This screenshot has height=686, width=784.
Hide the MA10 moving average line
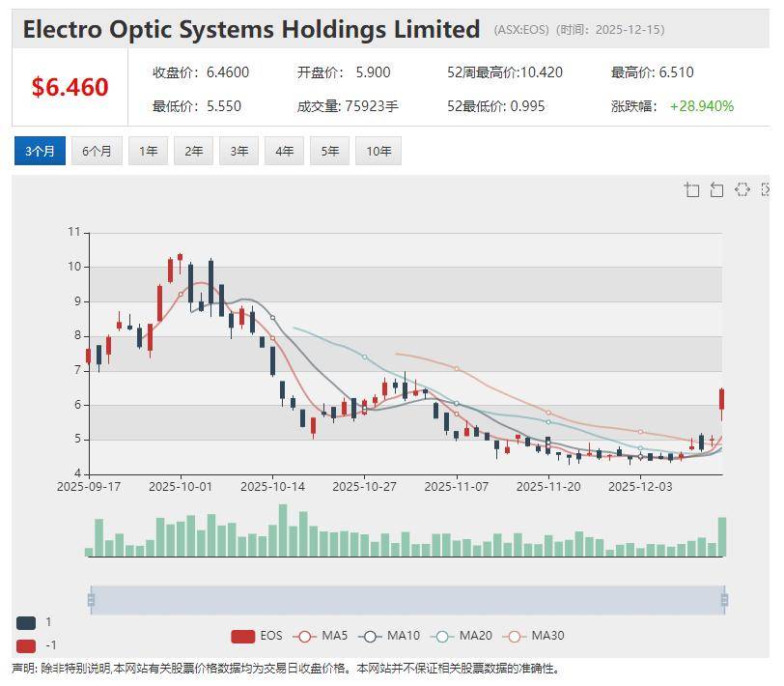389,636
